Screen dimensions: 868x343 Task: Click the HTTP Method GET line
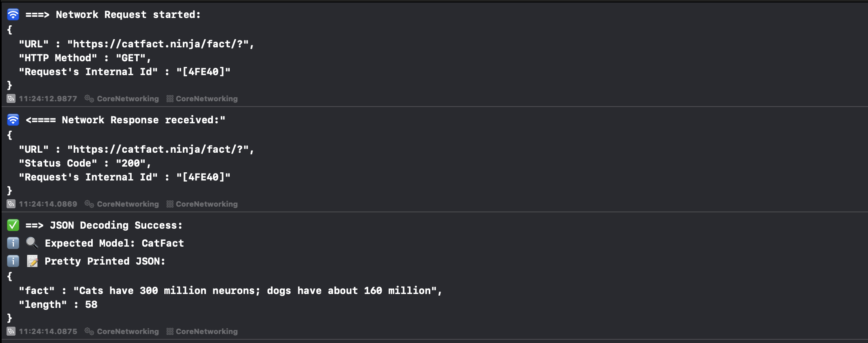(85, 58)
